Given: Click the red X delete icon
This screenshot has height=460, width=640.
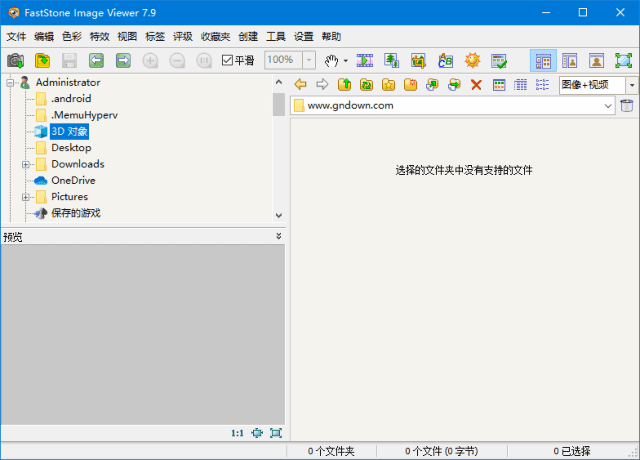Looking at the screenshot, I should pyautogui.click(x=476, y=85).
